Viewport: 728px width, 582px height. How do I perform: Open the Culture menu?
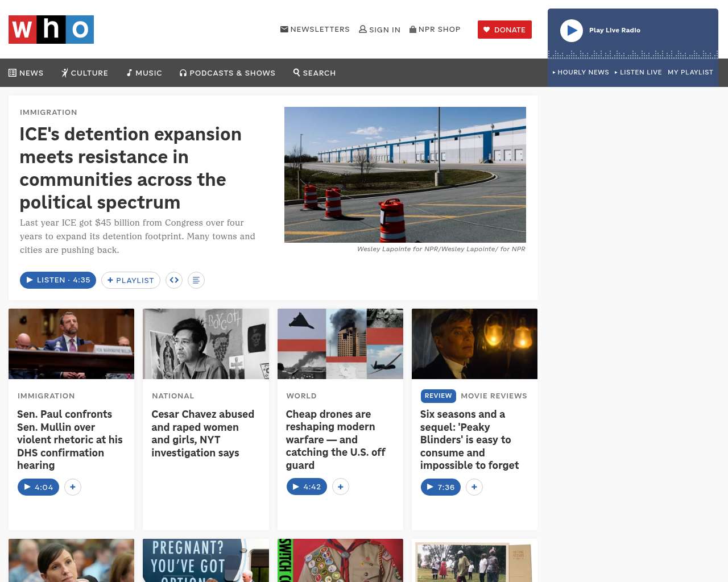click(x=85, y=73)
